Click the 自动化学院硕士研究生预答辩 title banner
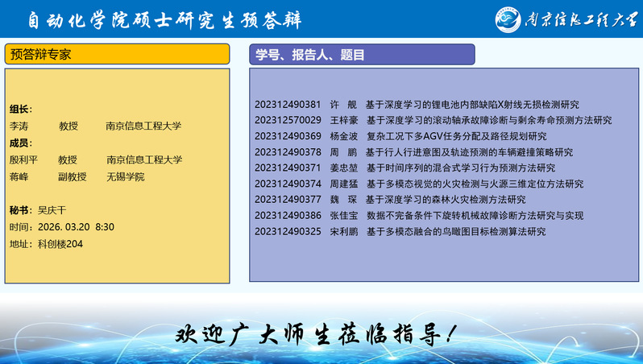Image resolution: width=643 pixels, height=364 pixels. pyautogui.click(x=182, y=19)
